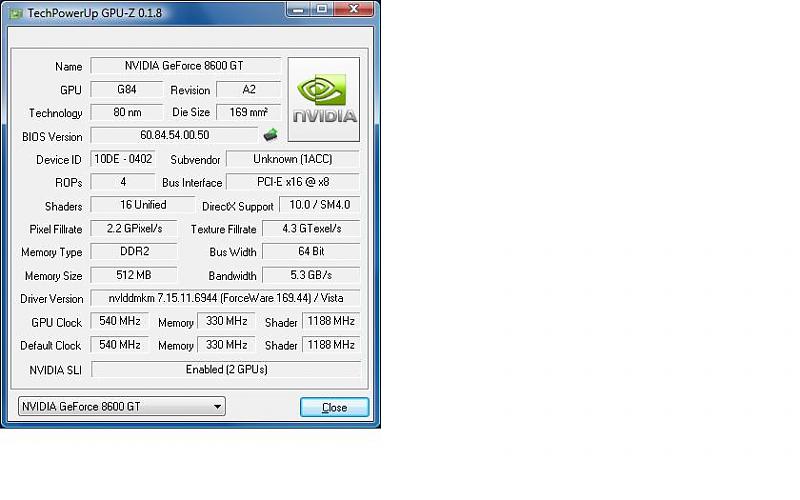Click GPU Clock row Shader 1188 MHz field
The width and height of the screenshot is (800, 500).
point(331,321)
